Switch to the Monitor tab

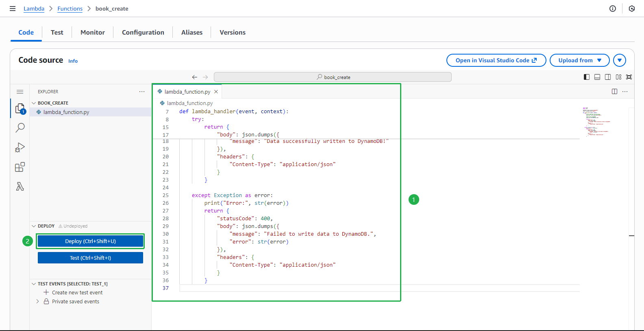[93, 33]
